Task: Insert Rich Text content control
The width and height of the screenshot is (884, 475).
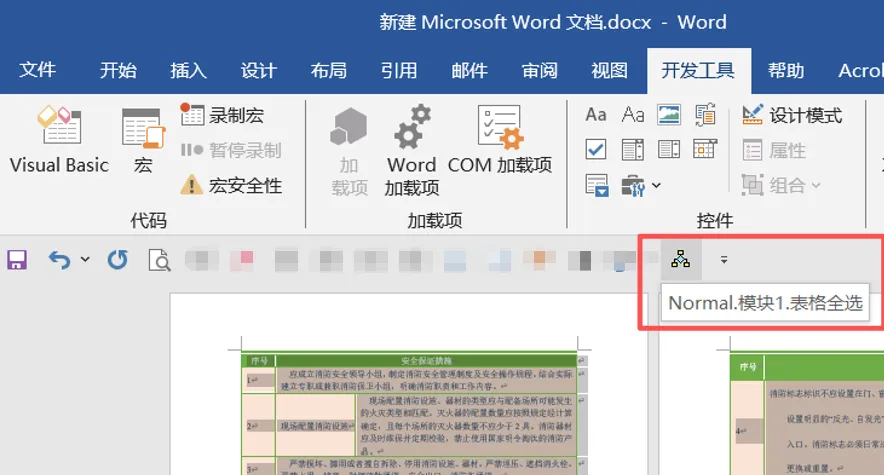Action: point(596,115)
